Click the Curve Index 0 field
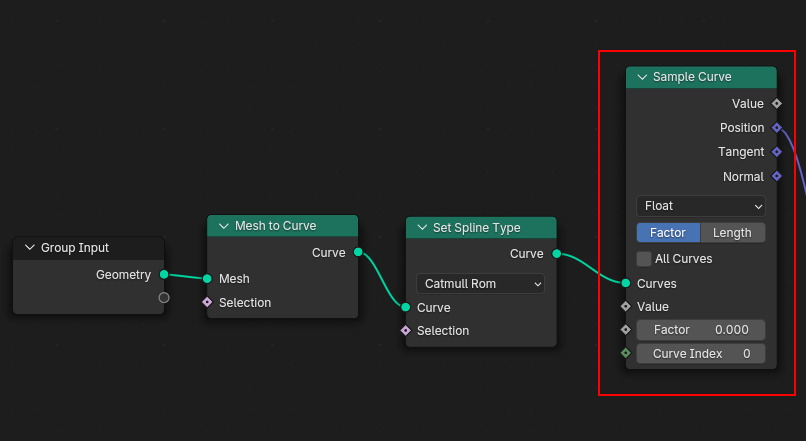This screenshot has width=806, height=441. click(701, 354)
